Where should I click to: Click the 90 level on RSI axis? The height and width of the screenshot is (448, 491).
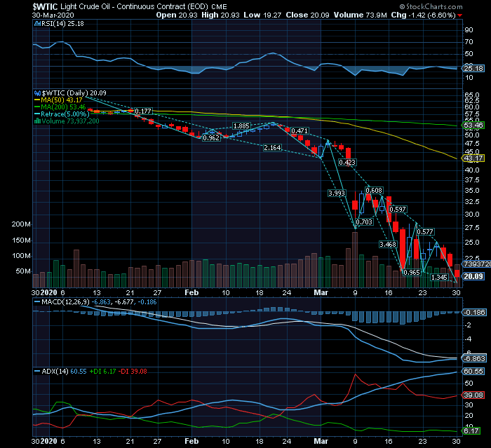469,30
